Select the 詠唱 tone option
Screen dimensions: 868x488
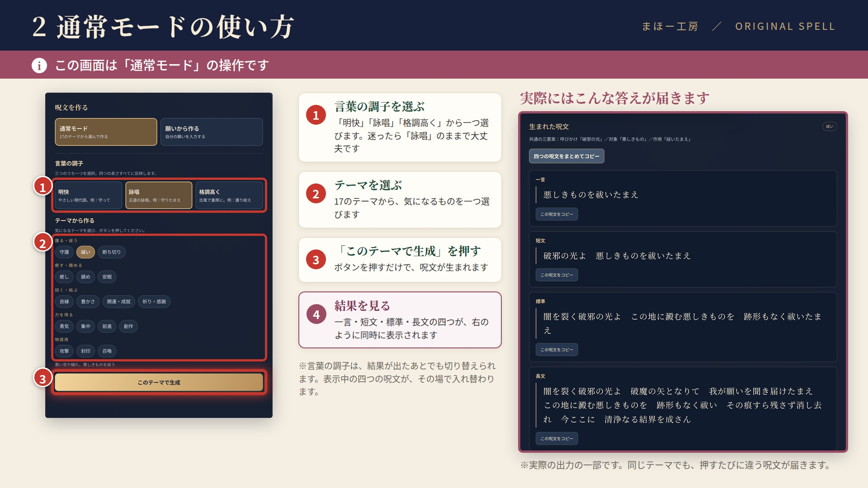coord(159,195)
